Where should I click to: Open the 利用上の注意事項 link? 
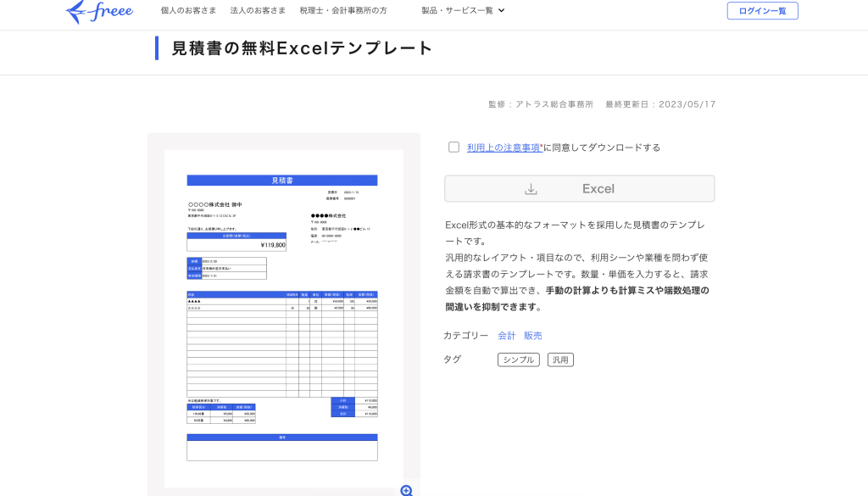pyautogui.click(x=504, y=148)
